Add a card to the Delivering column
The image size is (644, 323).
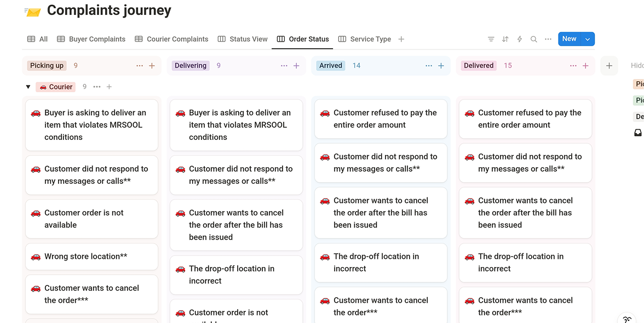(296, 65)
